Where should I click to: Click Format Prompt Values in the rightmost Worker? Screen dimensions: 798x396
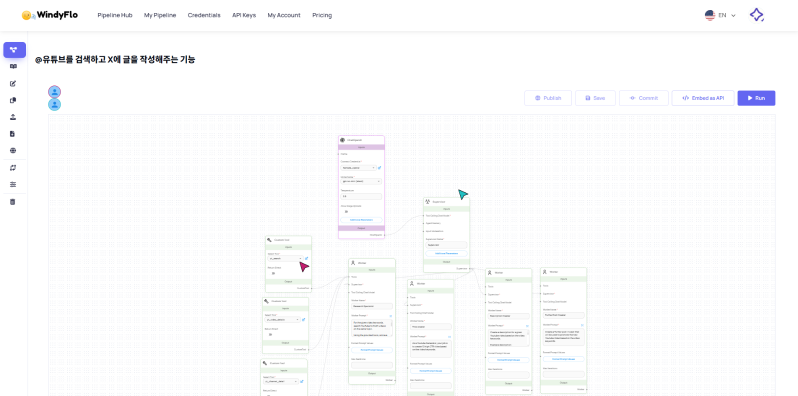(563, 359)
